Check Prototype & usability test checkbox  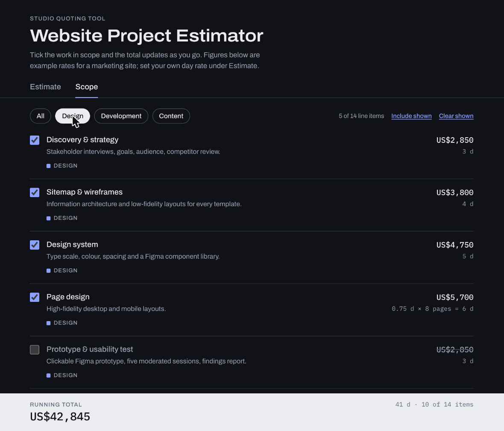35,350
